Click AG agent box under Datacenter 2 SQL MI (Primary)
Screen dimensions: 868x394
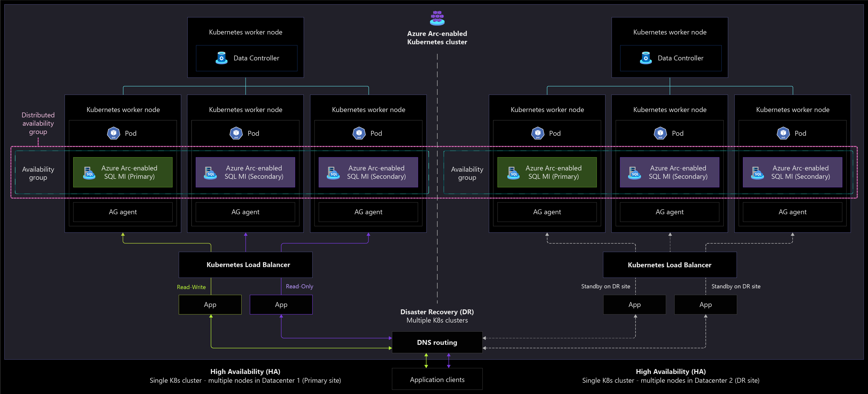pos(547,212)
